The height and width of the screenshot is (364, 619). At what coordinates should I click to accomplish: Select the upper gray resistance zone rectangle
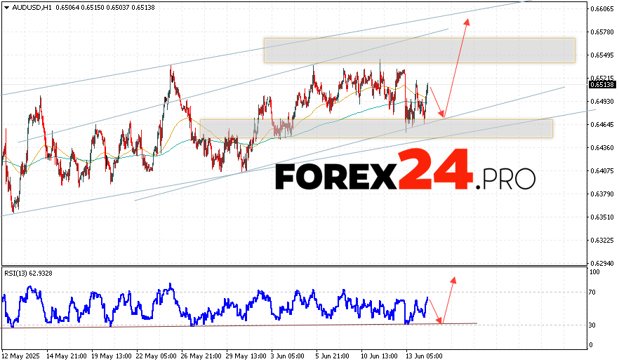419,50
